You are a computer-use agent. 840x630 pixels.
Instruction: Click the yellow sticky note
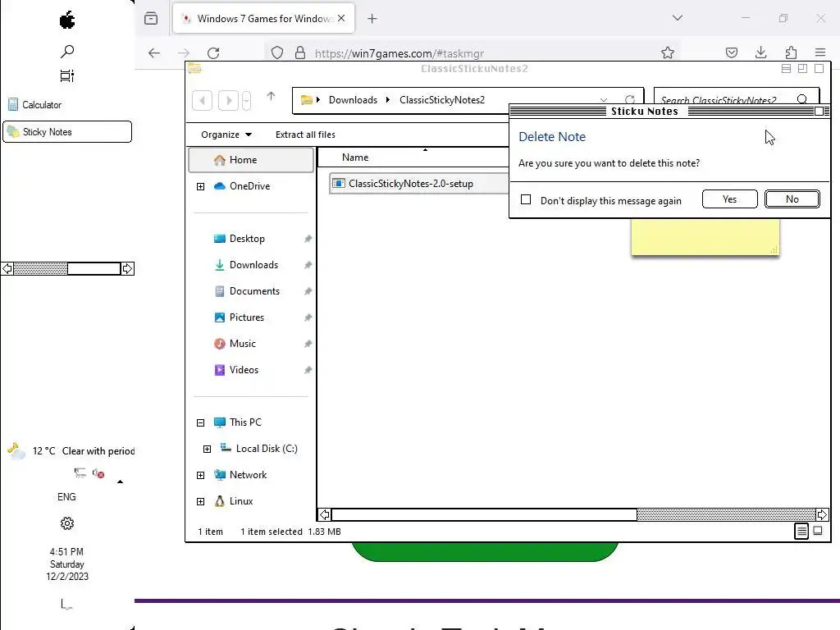tap(705, 236)
